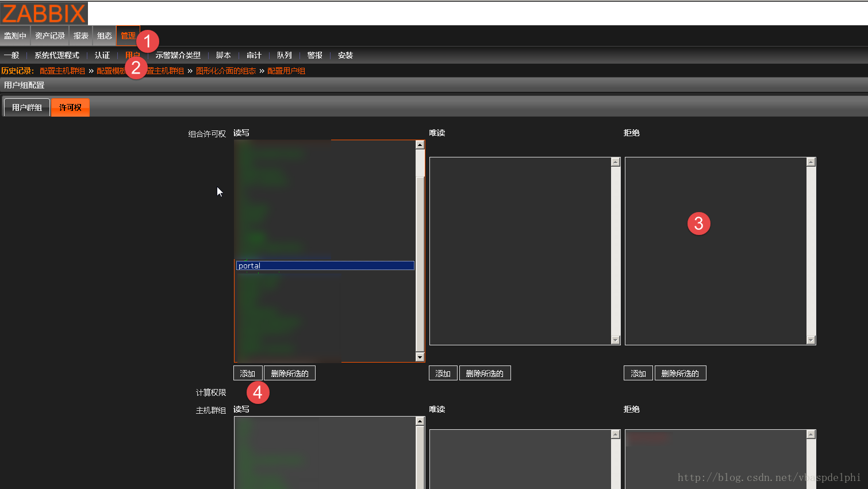Click up arrow of 组合许可权 读写 list scrollbar

pos(420,145)
